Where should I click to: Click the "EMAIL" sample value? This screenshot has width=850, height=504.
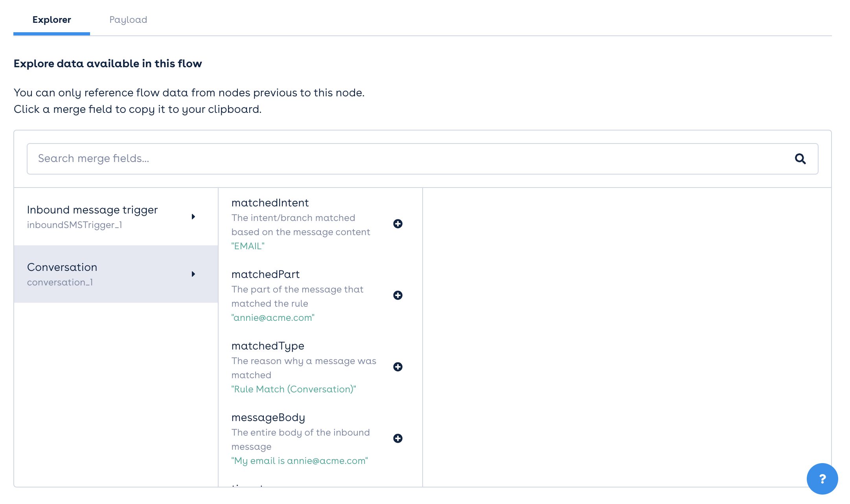pos(248,246)
